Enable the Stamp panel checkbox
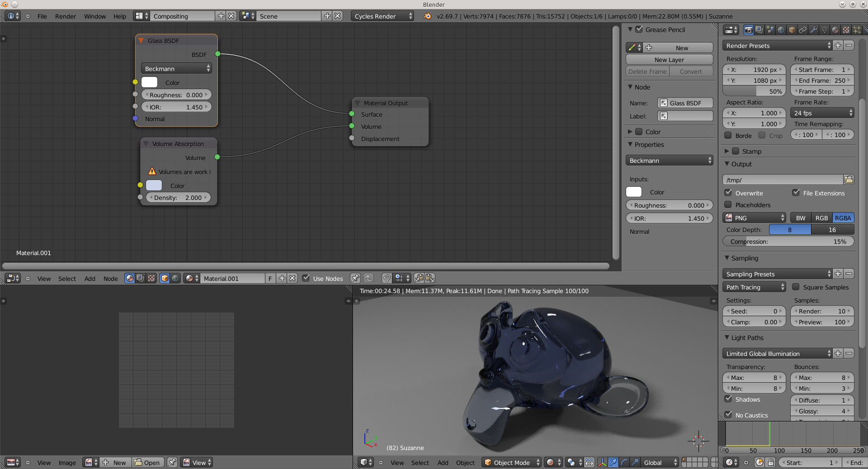 [x=736, y=151]
